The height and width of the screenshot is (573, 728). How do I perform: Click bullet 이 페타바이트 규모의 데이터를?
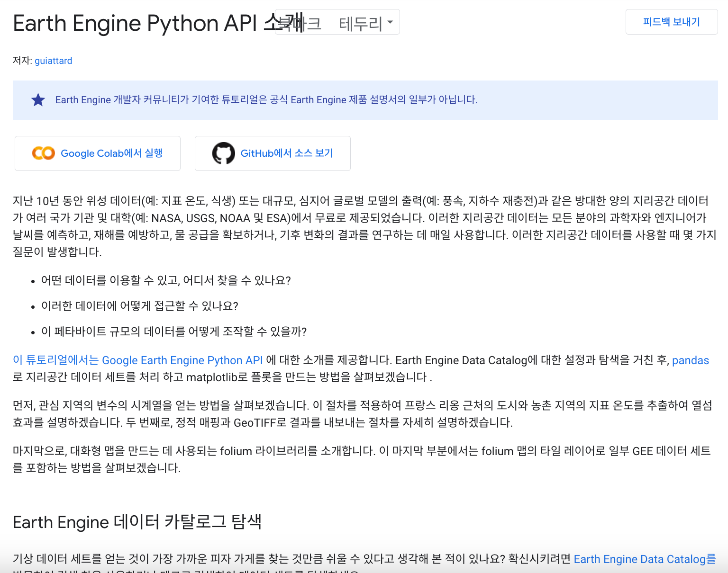pos(174,331)
